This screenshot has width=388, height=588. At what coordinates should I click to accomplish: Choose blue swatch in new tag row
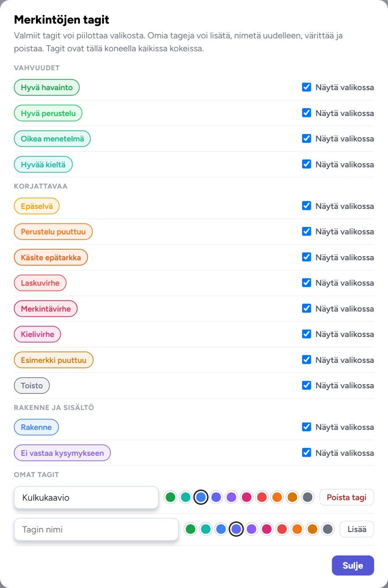click(221, 529)
